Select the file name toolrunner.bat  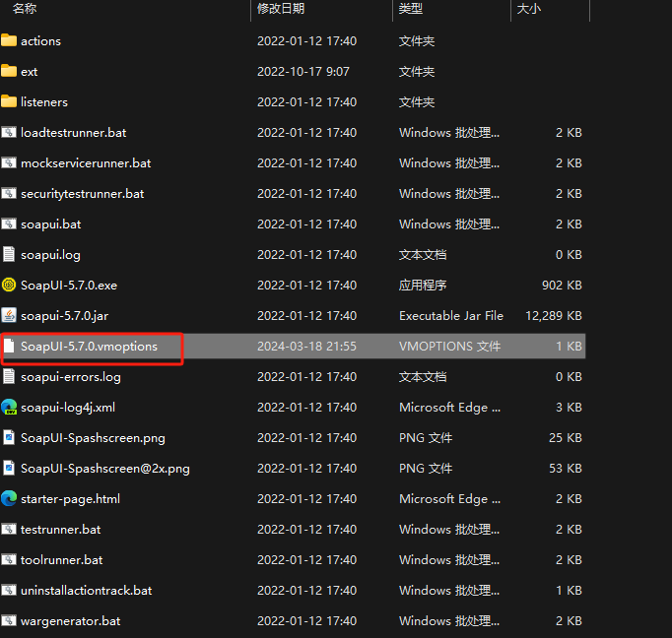62,560
